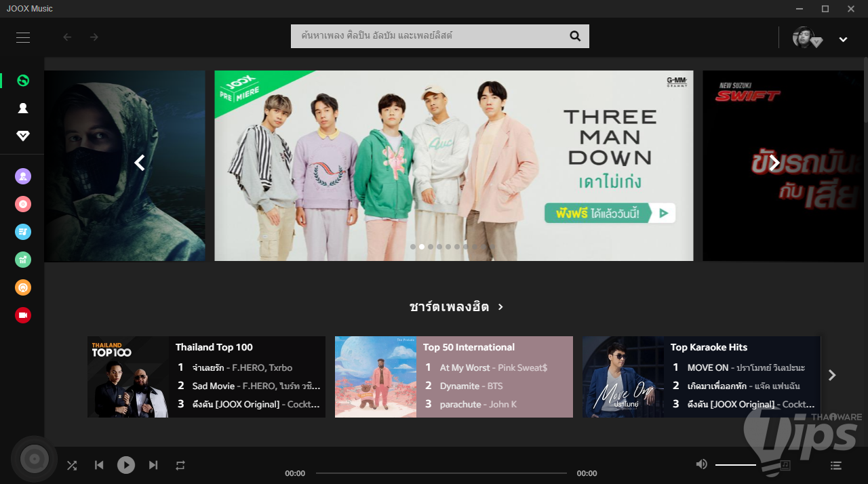Adjust the volume slider

tap(736, 465)
